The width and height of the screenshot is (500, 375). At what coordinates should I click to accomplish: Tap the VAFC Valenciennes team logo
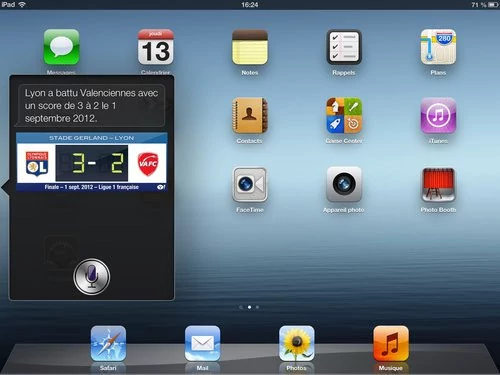click(x=148, y=164)
